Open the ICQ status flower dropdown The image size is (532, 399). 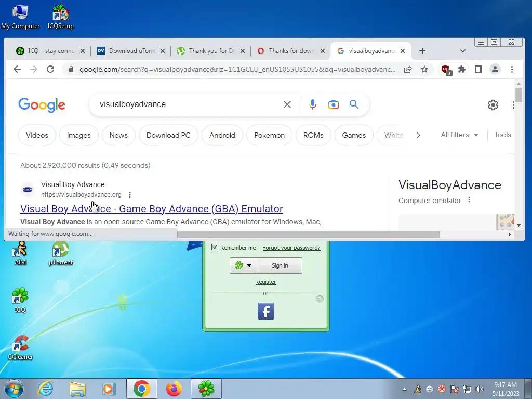pos(244,265)
